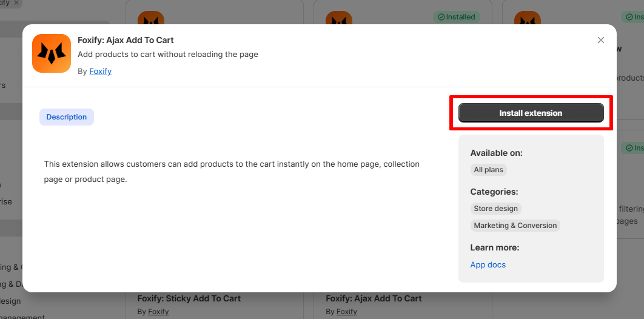The height and width of the screenshot is (319, 644).
Task: Click the Foxify: Ajax Add To Cart dialog title
Action: [x=126, y=40]
